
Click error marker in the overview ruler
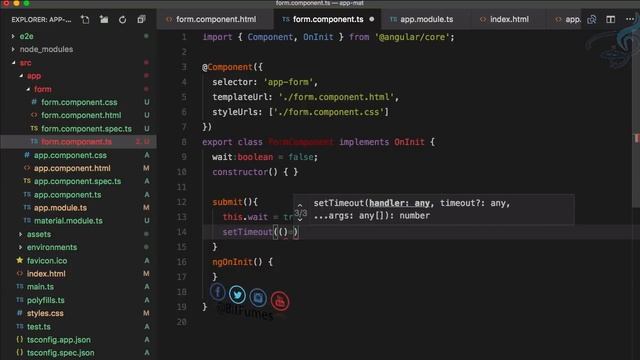point(637,139)
